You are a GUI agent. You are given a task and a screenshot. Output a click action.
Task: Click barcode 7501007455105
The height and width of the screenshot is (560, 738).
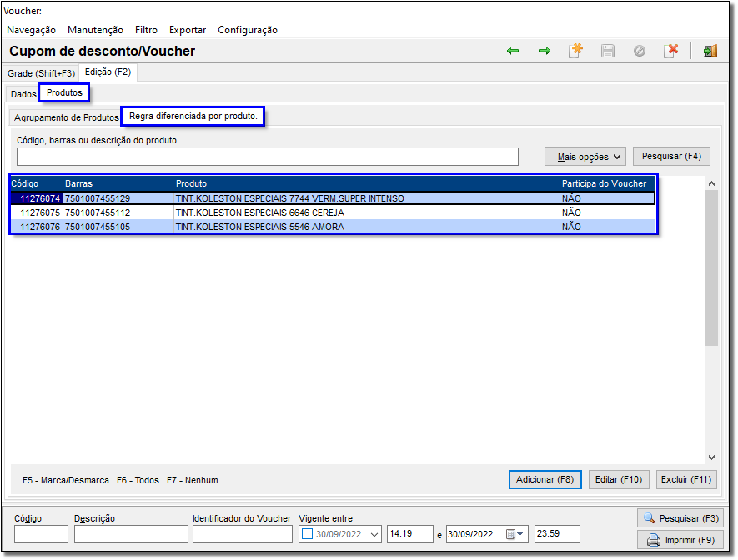click(98, 227)
